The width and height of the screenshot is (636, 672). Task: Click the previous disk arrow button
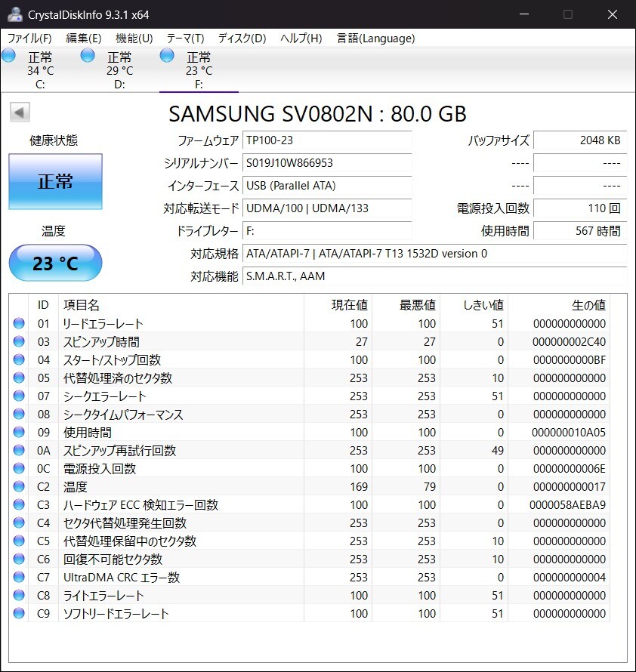pyautogui.click(x=20, y=113)
